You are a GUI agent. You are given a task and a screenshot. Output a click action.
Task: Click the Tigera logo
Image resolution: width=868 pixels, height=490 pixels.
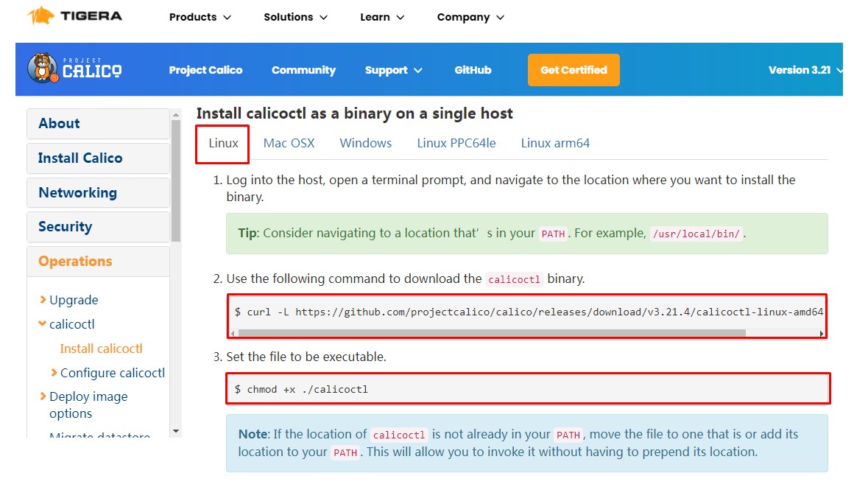[x=75, y=16]
